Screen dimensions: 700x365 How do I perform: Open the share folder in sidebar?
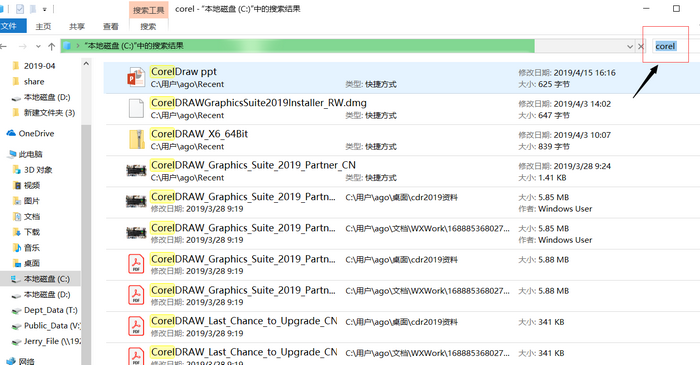(x=34, y=82)
